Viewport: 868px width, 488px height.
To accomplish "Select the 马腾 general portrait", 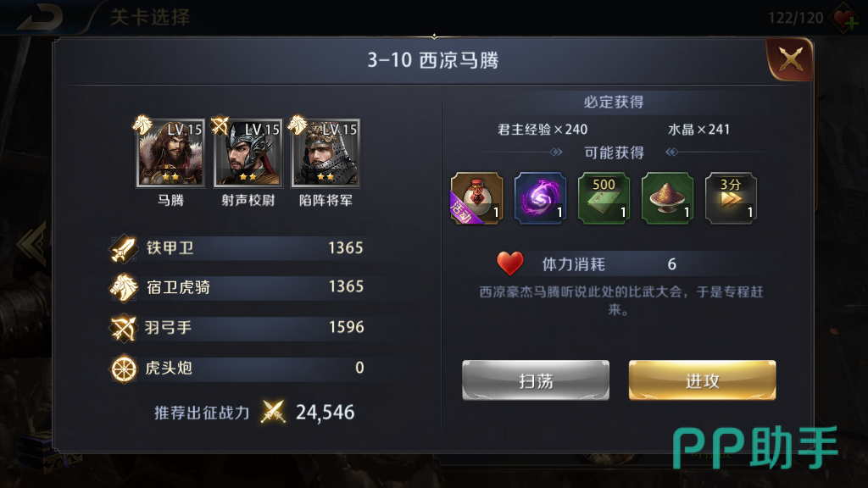I will point(170,153).
